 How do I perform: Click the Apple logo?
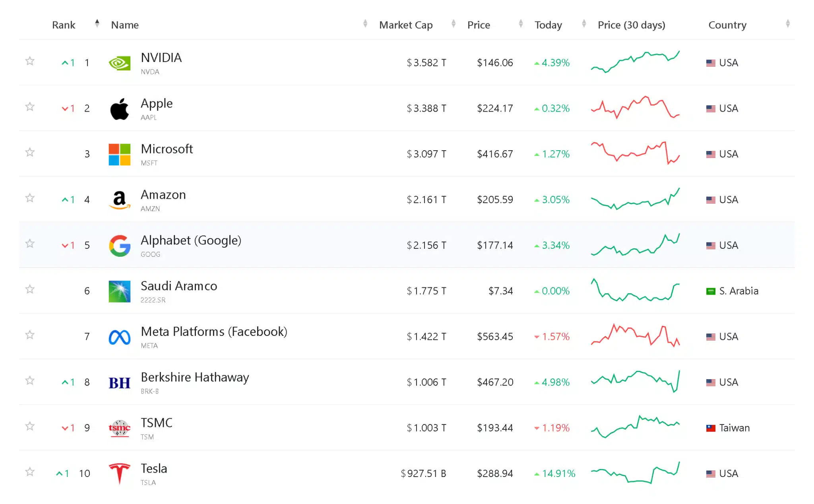click(119, 108)
